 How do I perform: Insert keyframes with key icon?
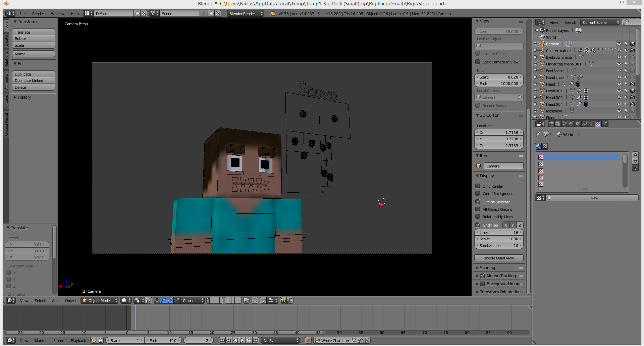(x=360, y=340)
